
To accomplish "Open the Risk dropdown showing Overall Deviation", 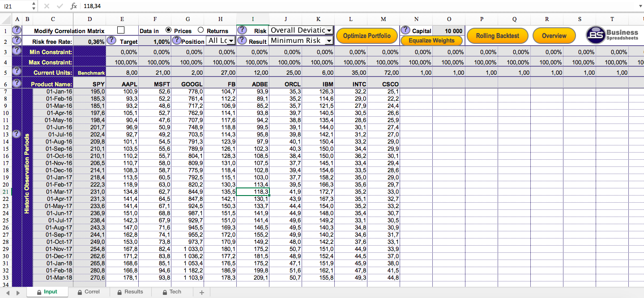I will pyautogui.click(x=329, y=30).
